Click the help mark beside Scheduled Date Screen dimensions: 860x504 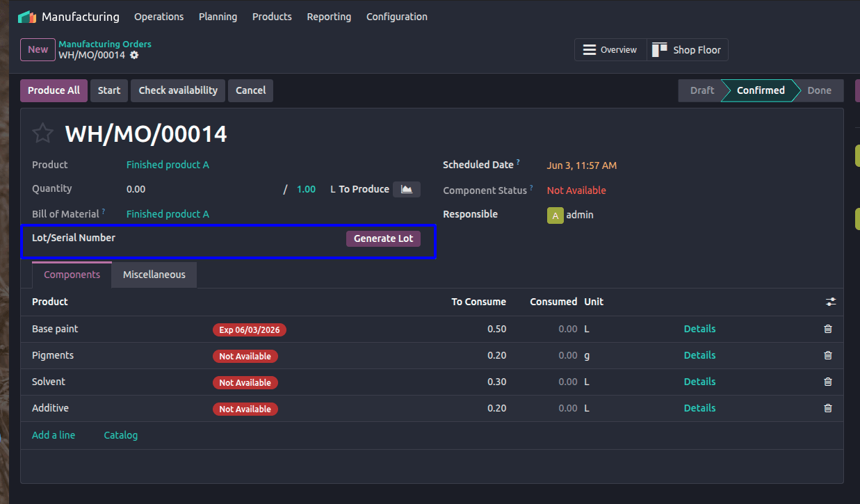click(518, 162)
